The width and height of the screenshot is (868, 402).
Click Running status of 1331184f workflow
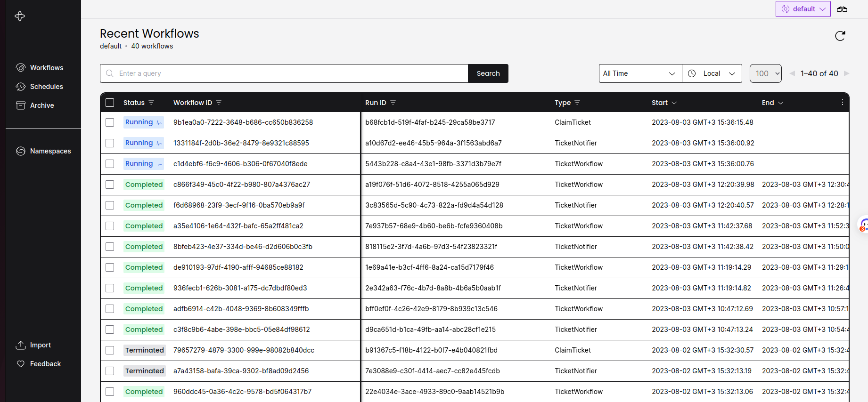pos(144,143)
